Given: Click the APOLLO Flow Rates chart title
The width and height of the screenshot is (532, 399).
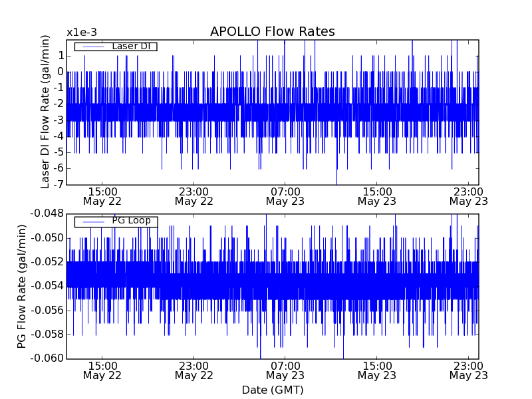Looking at the screenshot, I should pos(272,32).
